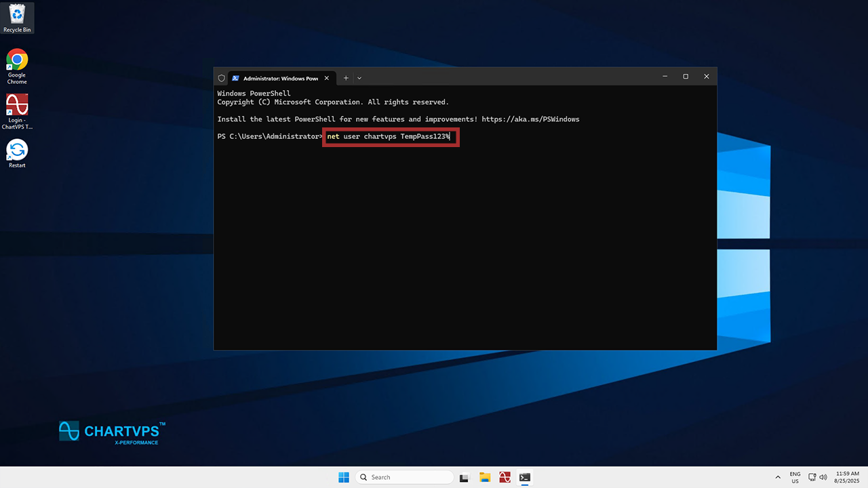Viewport: 868px width, 488px height.
Task: Open File Explorer from the taskbar
Action: coord(484,477)
